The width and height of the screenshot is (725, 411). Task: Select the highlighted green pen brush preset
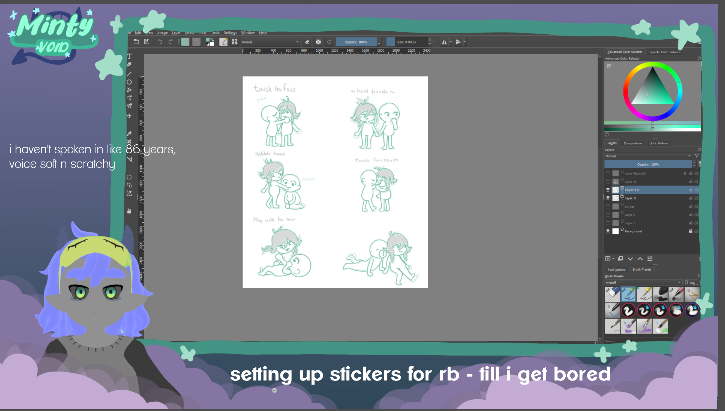[x=628, y=294]
